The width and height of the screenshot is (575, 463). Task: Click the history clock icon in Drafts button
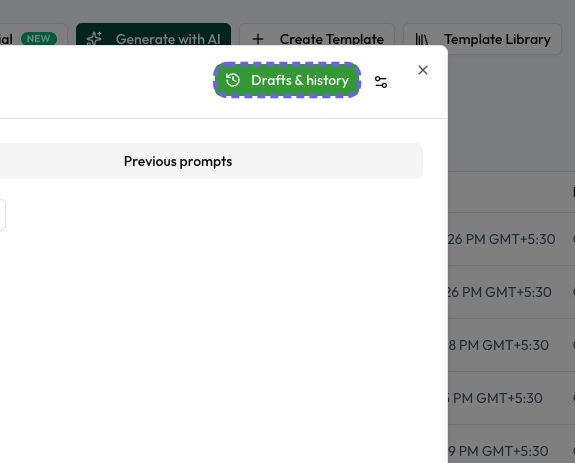click(x=233, y=80)
